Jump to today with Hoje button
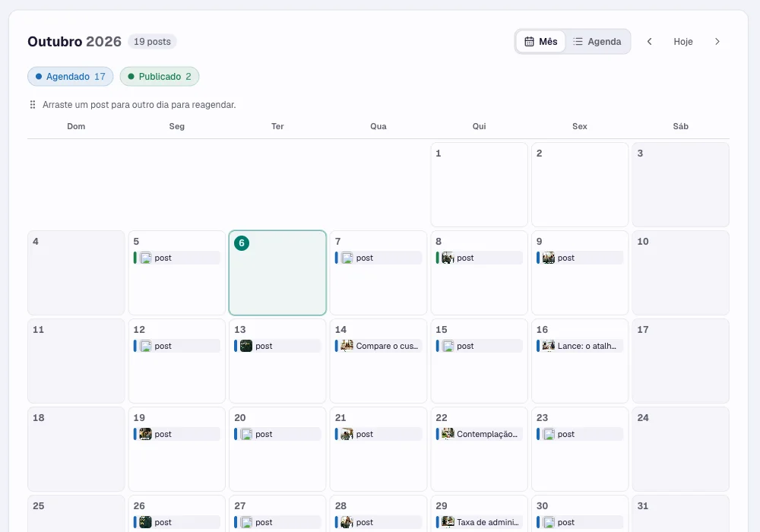Viewport: 760px width, 532px height. pyautogui.click(x=683, y=42)
